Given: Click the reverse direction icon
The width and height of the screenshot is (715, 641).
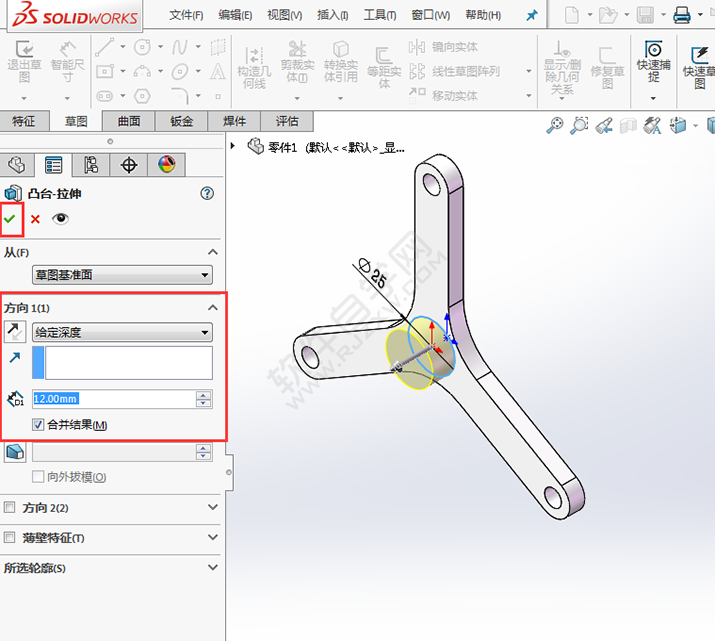Looking at the screenshot, I should [x=15, y=332].
